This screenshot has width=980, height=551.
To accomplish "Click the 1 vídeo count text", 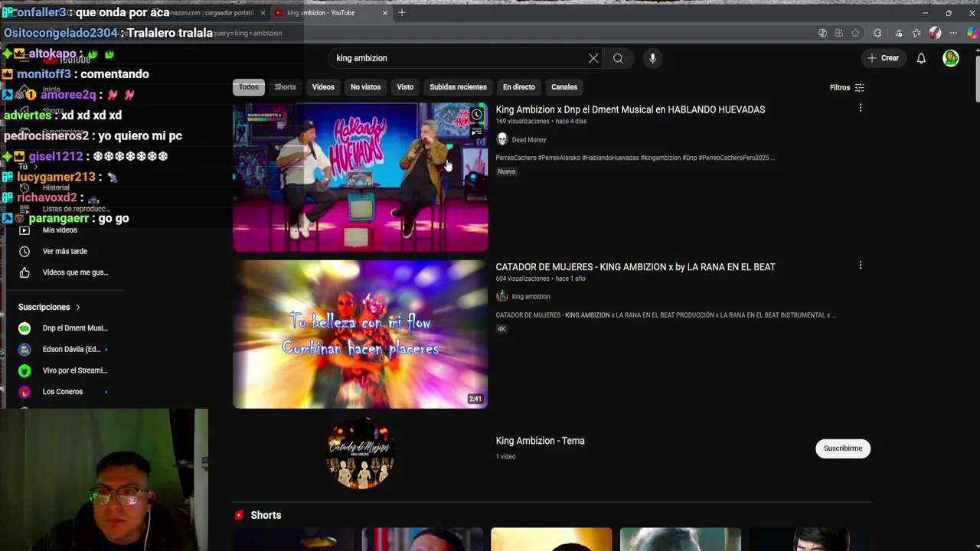I will coord(505,457).
